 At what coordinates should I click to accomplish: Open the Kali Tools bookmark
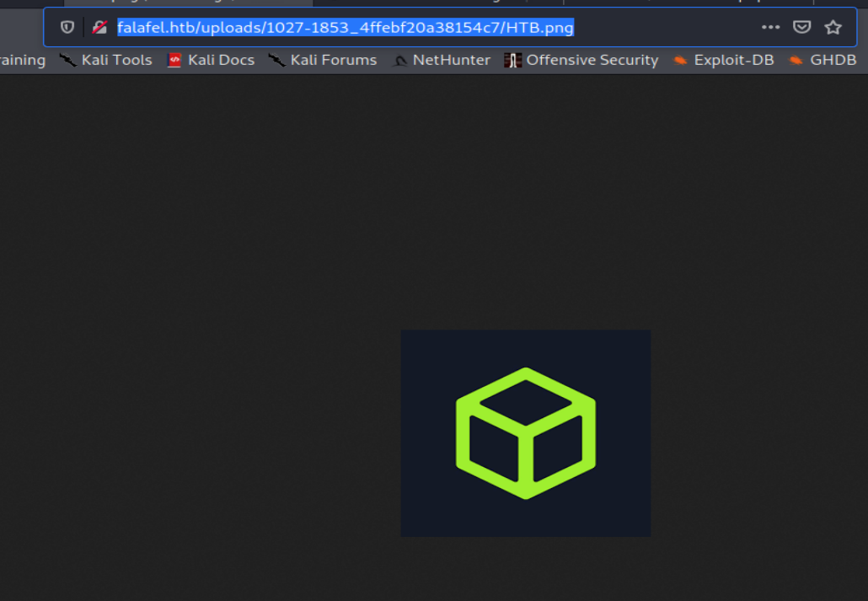(105, 60)
